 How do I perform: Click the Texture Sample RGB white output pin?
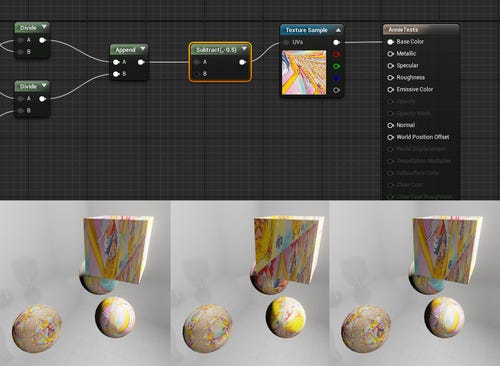tap(336, 42)
